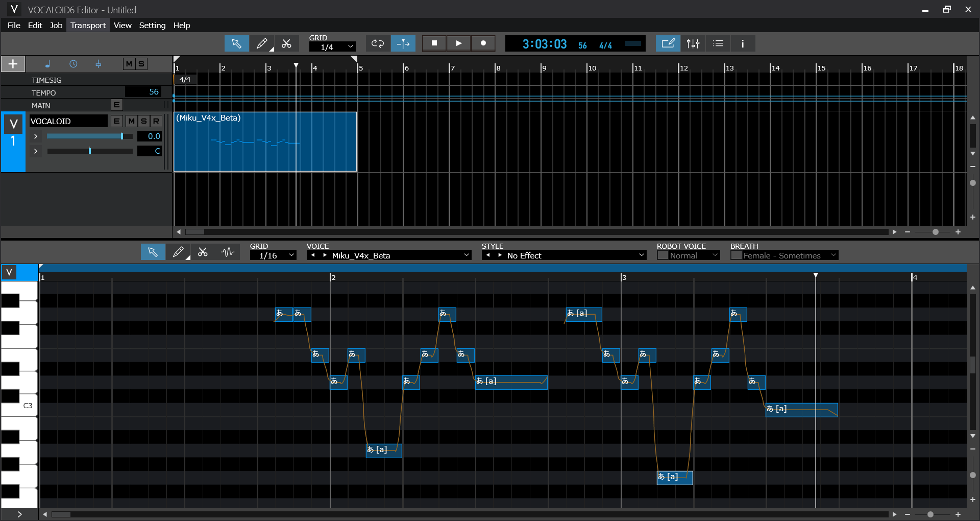980x521 pixels.
Task: Toggle the main track header icon
Action: coord(99,64)
